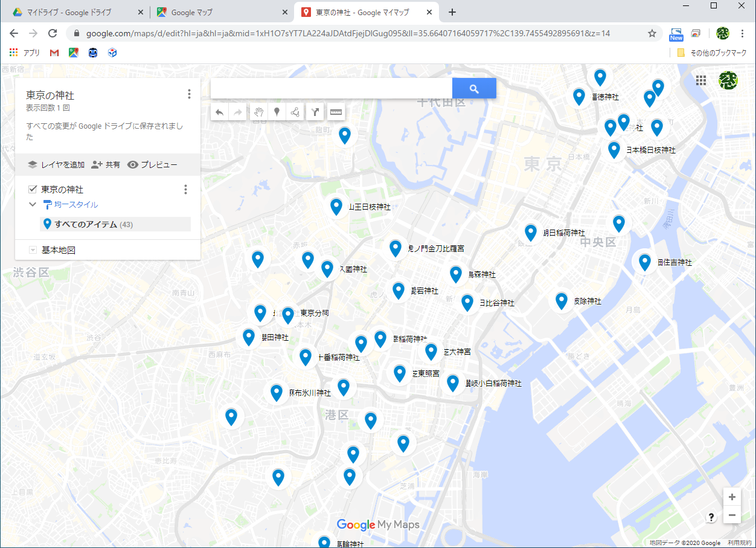Click inside the map search field

331,88
